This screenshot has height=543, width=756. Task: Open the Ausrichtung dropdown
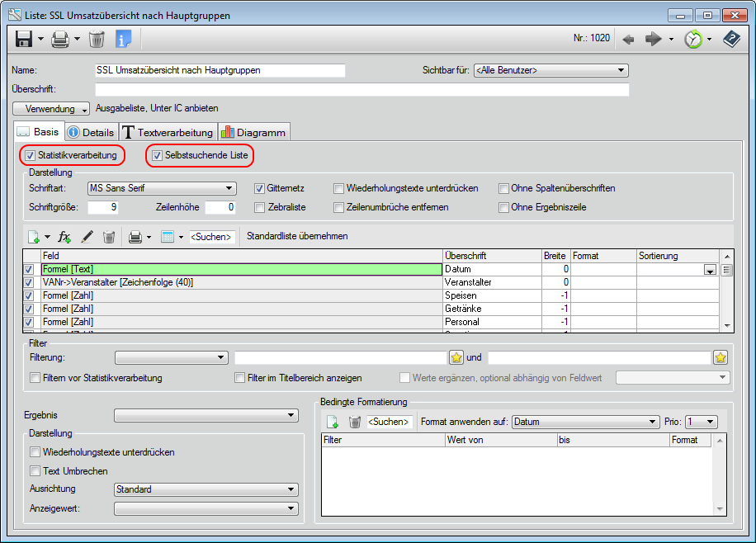[x=206, y=489]
